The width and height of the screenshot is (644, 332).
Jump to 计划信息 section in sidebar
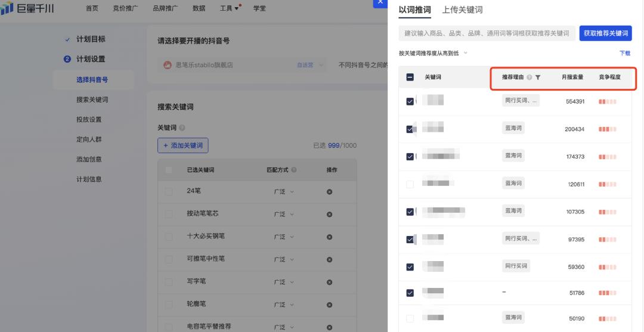click(x=89, y=179)
